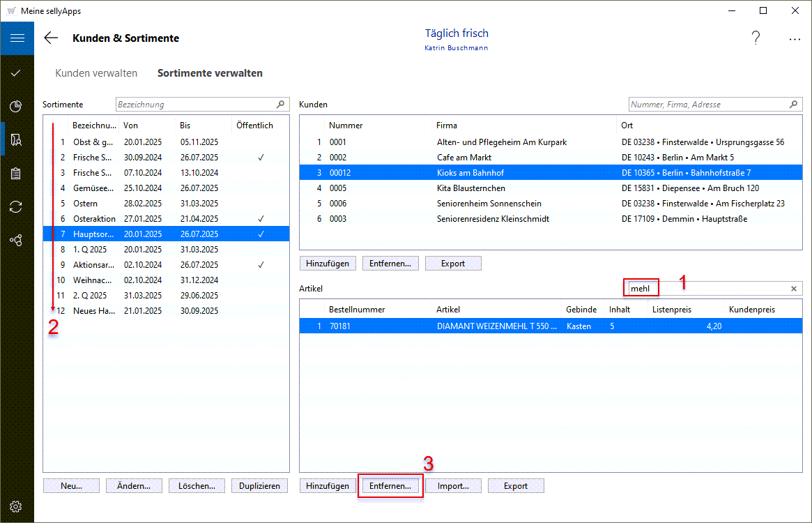Image resolution: width=812 pixels, height=523 pixels.
Task: Select customer Cafe am Markt row
Action: point(466,158)
